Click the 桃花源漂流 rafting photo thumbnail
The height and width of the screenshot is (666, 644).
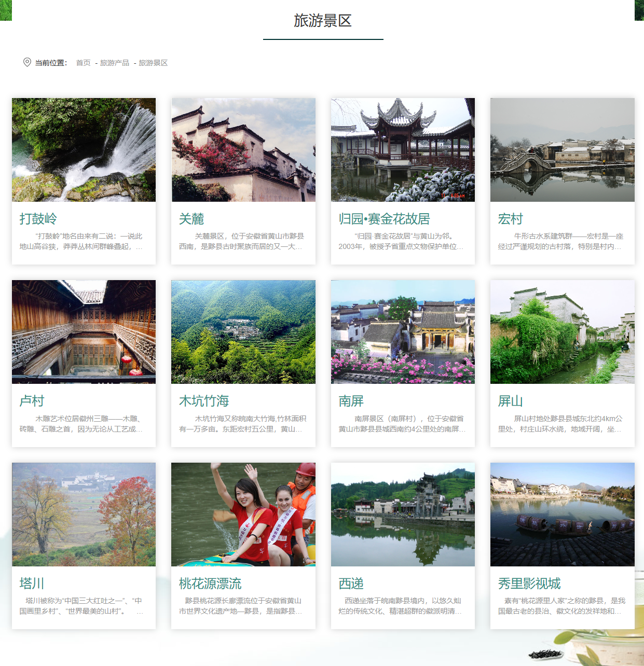243,514
